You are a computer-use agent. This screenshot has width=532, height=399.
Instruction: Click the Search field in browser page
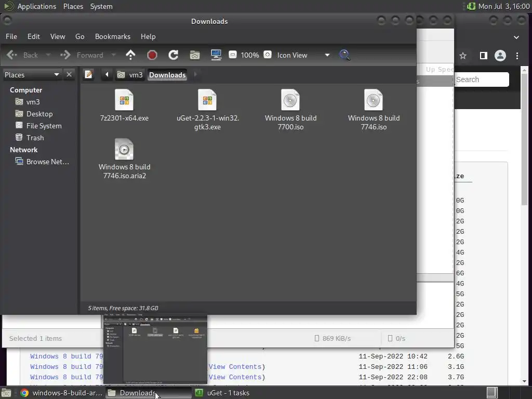pyautogui.click(x=482, y=79)
